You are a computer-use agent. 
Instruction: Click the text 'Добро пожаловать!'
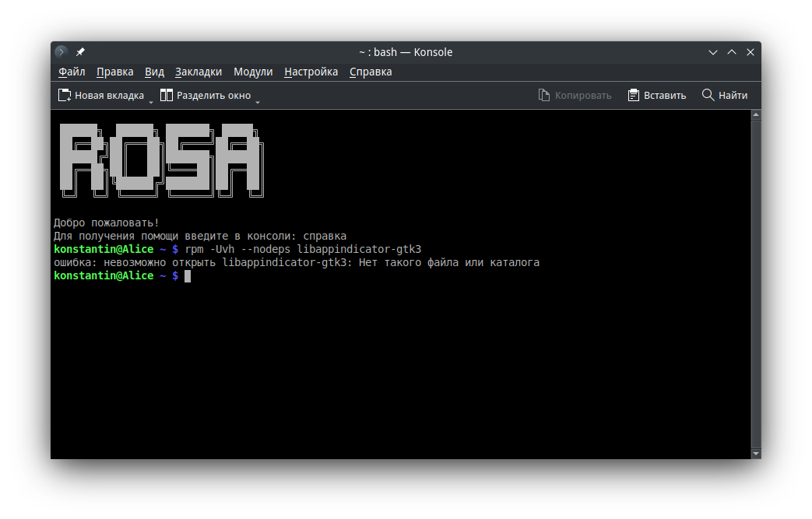[x=106, y=223]
